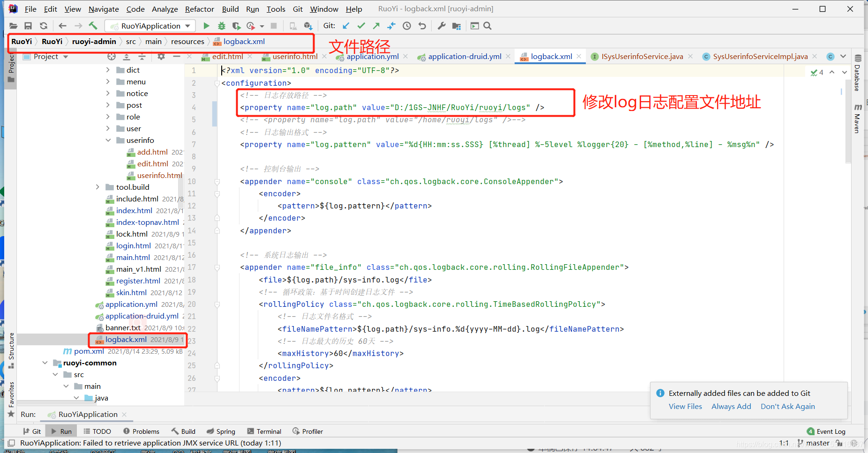
Task: Open the Refactor menu
Action: (199, 9)
